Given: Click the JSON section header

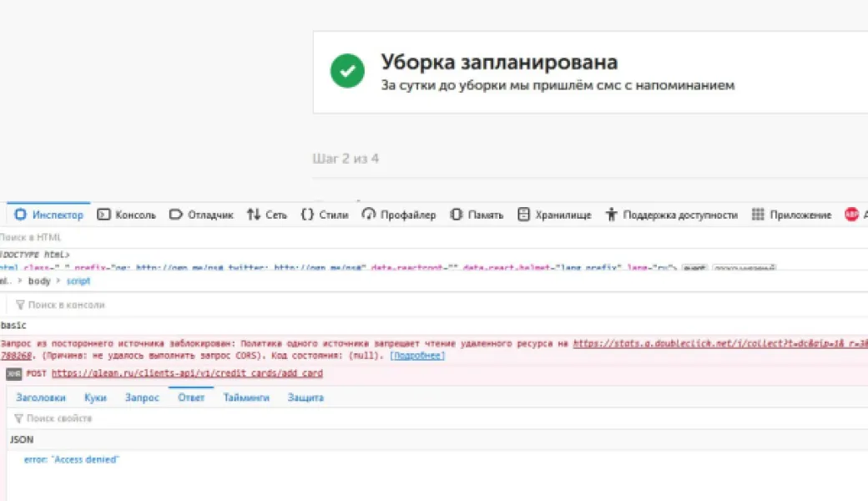Looking at the screenshot, I should 22,439.
